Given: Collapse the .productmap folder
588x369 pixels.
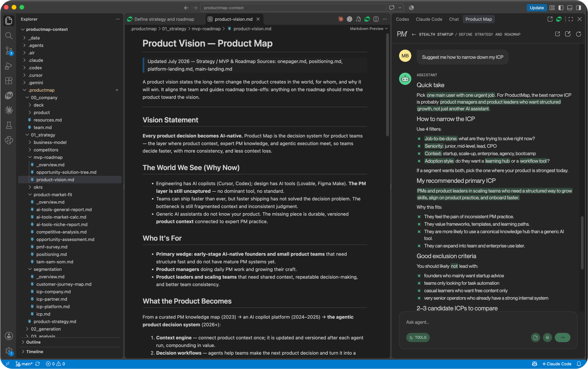Looking at the screenshot, I should 41,90.
